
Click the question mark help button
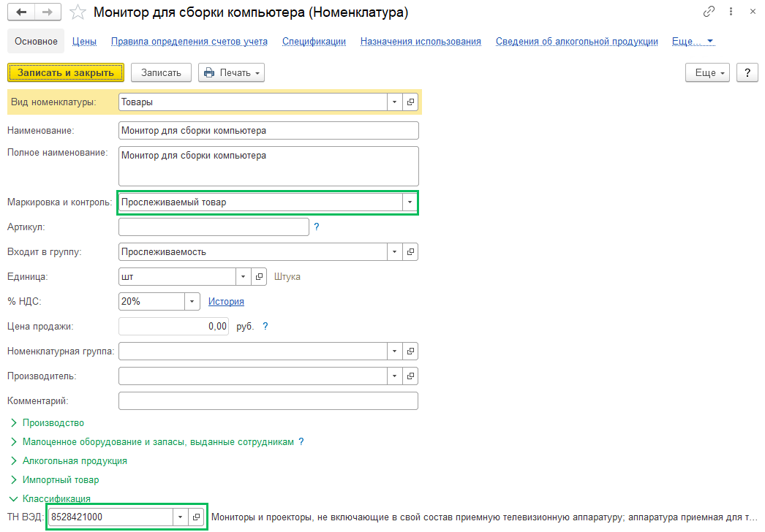pyautogui.click(x=747, y=72)
